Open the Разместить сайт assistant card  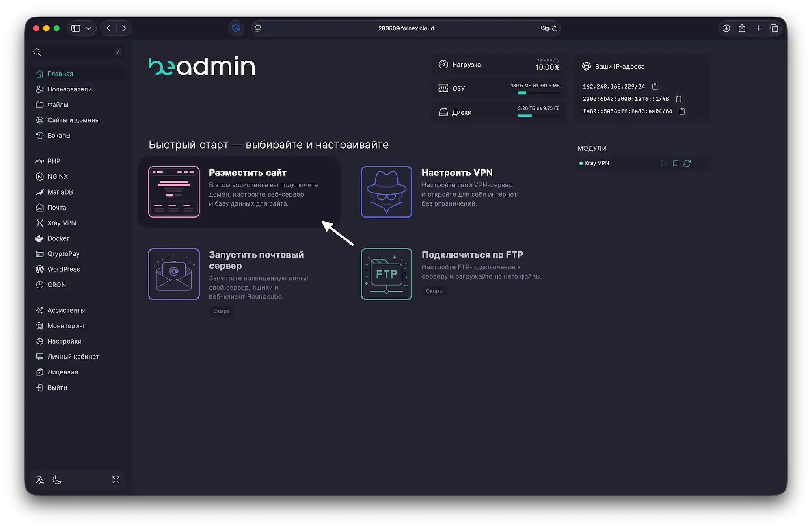[240, 192]
